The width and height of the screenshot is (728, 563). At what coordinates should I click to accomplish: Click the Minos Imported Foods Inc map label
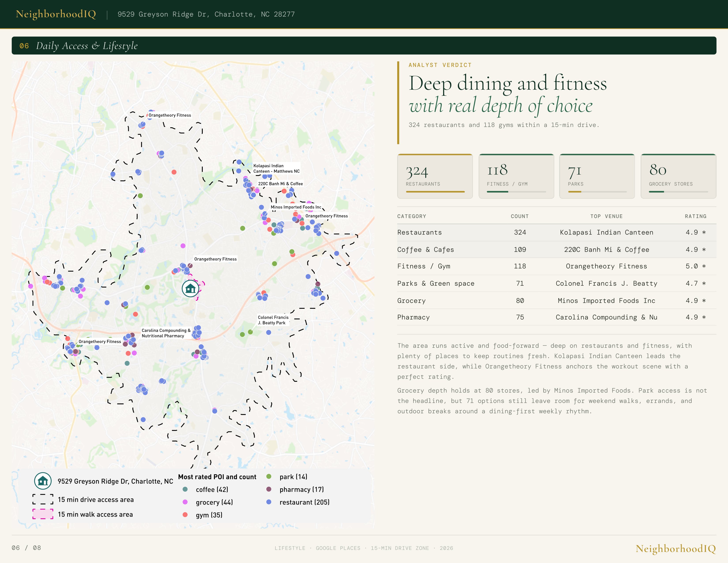pyautogui.click(x=296, y=207)
